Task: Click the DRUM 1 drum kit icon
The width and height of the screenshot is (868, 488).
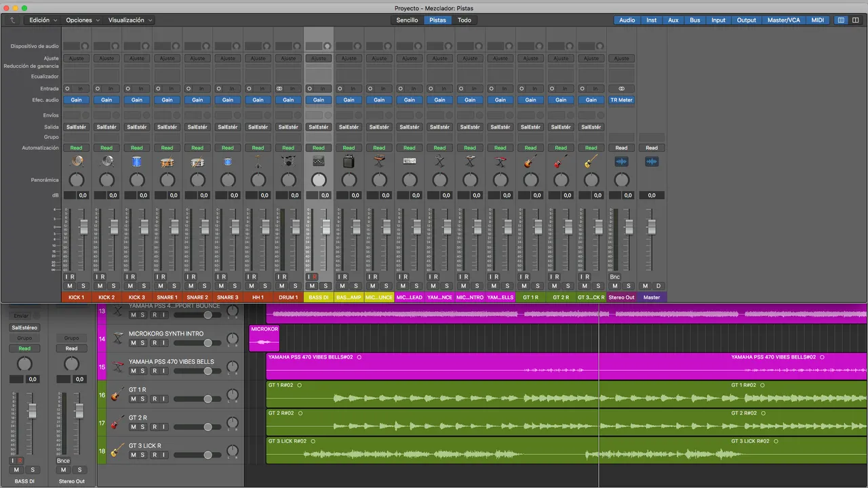Action: (288, 161)
